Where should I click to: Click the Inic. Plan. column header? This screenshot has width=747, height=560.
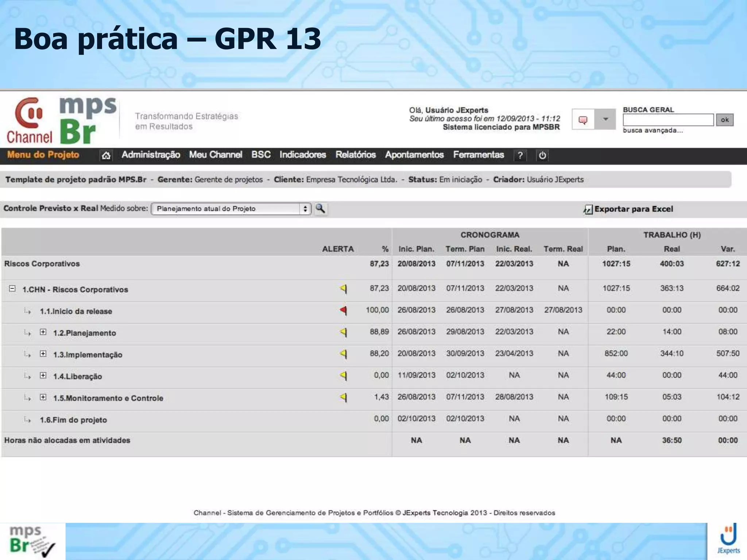417,249
